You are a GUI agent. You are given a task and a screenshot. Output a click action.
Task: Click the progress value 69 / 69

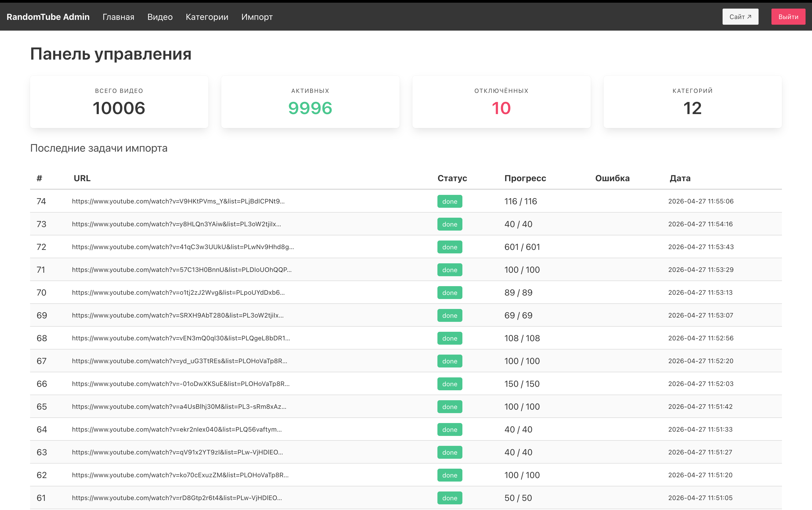[518, 315]
